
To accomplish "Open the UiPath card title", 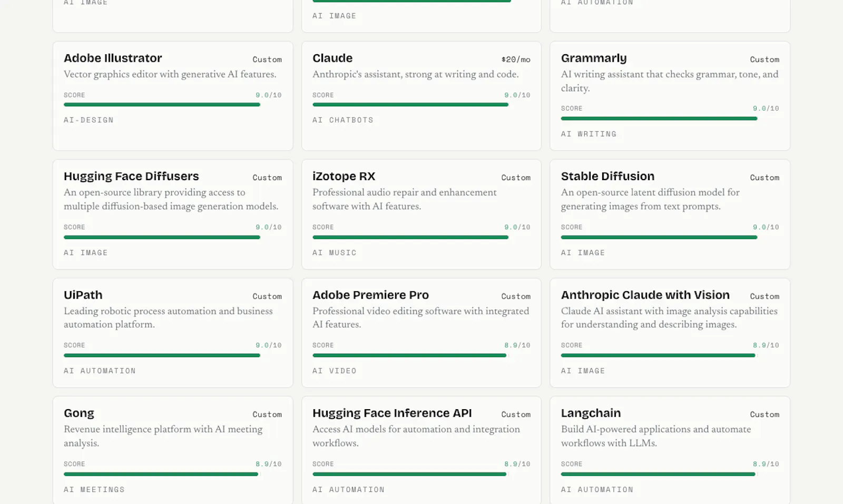I will click(83, 295).
